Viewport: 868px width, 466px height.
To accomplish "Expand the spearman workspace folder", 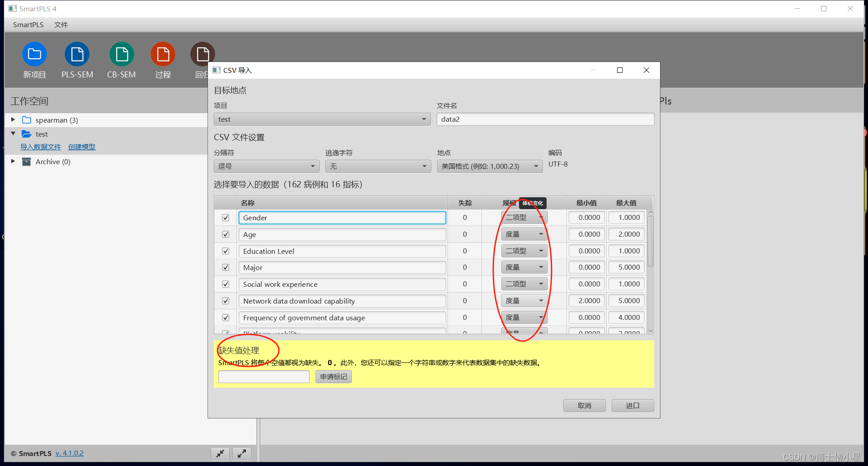I will (13, 119).
